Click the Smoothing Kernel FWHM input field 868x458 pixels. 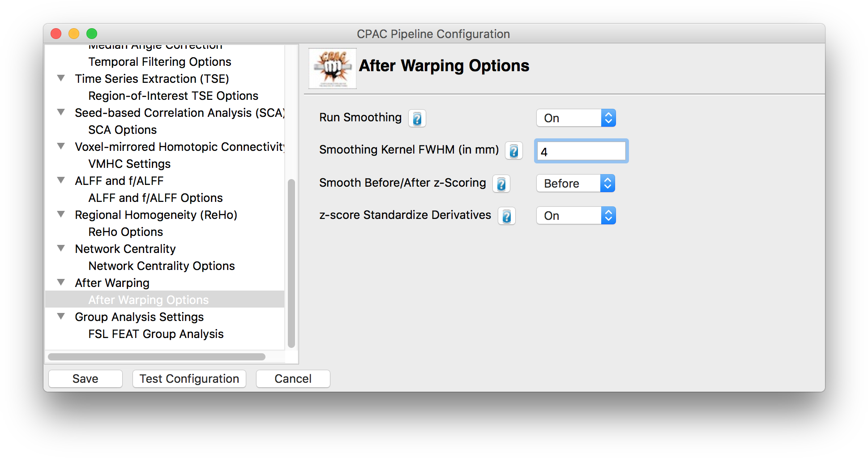pos(581,151)
